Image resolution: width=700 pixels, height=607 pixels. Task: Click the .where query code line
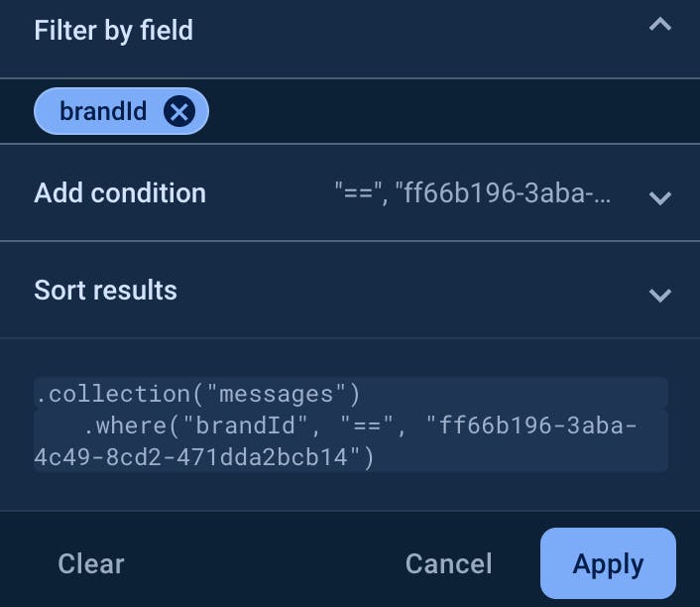(x=359, y=426)
